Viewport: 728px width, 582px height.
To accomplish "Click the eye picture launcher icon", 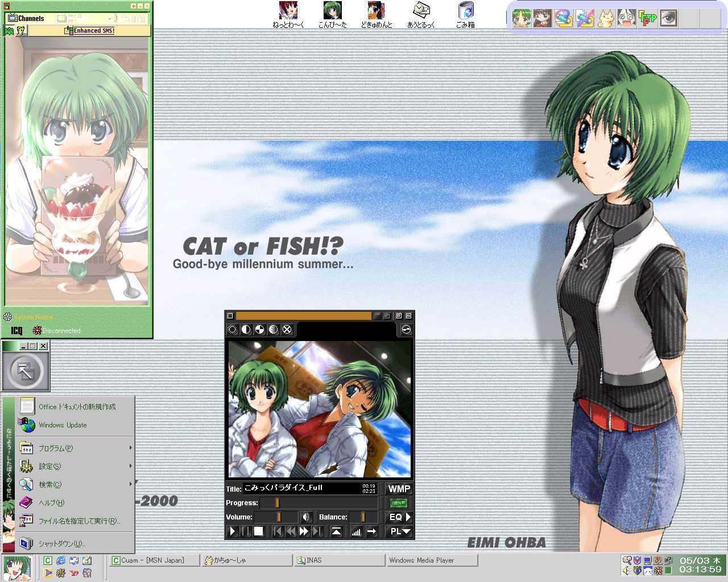I will pyautogui.click(x=669, y=18).
